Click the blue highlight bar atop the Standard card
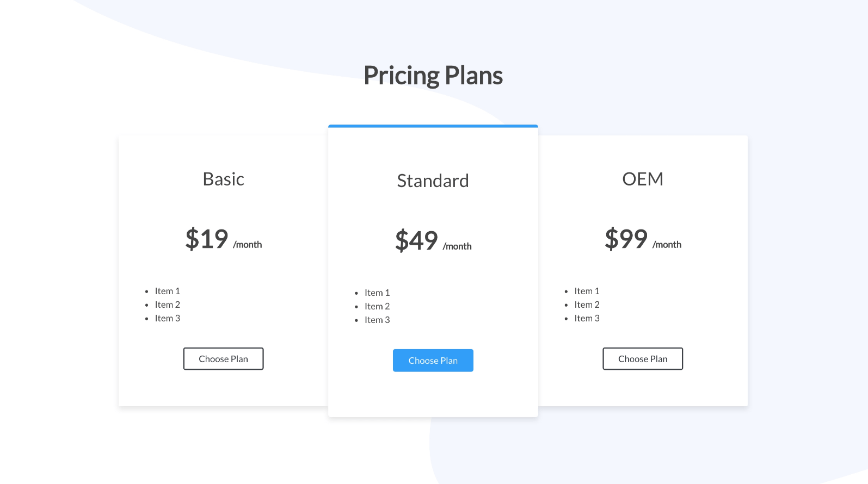 click(x=433, y=126)
